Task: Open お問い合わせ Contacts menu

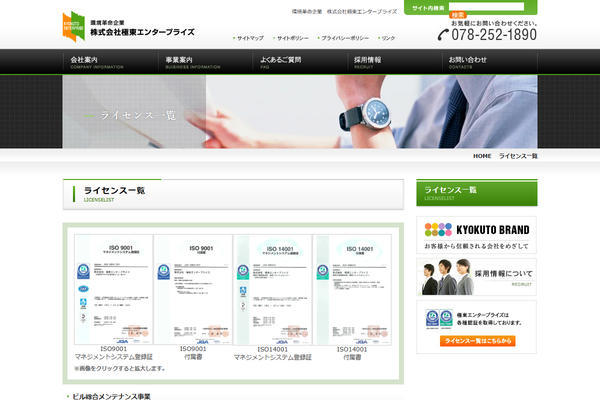Action: point(490,62)
